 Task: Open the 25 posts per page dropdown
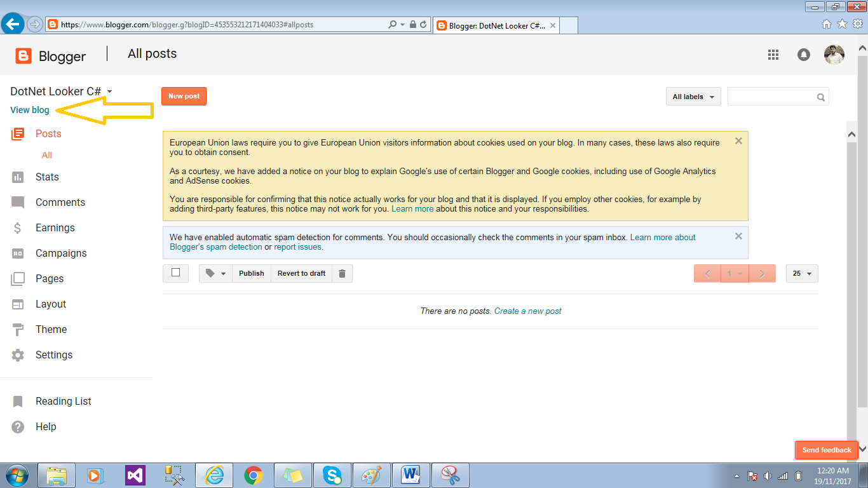[x=802, y=273]
